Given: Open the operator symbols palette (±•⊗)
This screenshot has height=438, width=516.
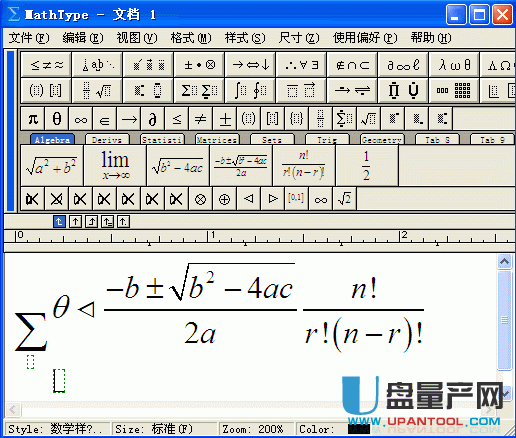Looking at the screenshot, I should coord(199,65).
